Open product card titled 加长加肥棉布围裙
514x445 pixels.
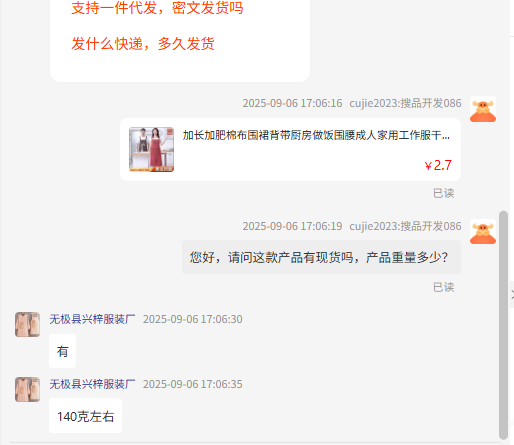pyautogui.click(x=290, y=149)
